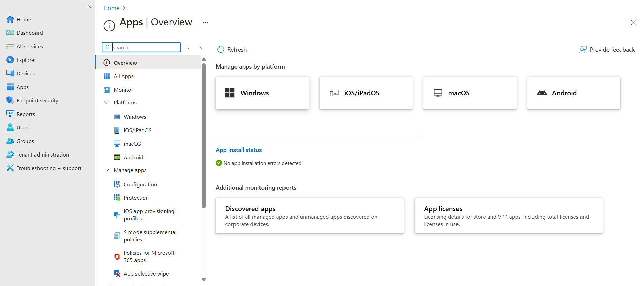
Task: Click the All services list icon
Action: click(10, 46)
